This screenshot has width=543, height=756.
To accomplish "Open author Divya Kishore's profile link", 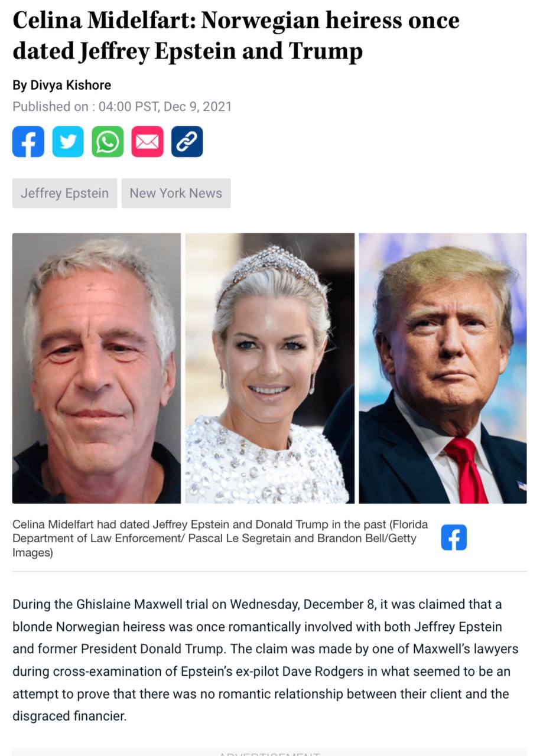I will pos(70,85).
